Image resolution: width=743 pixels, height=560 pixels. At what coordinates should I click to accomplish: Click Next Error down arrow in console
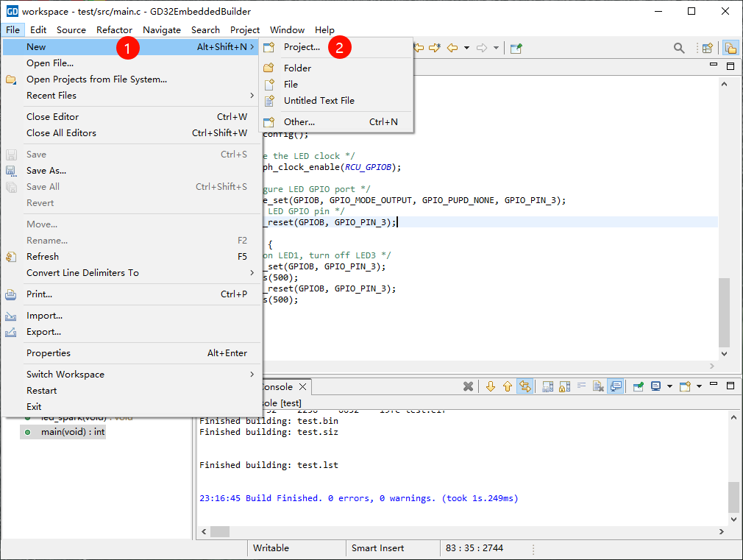491,386
